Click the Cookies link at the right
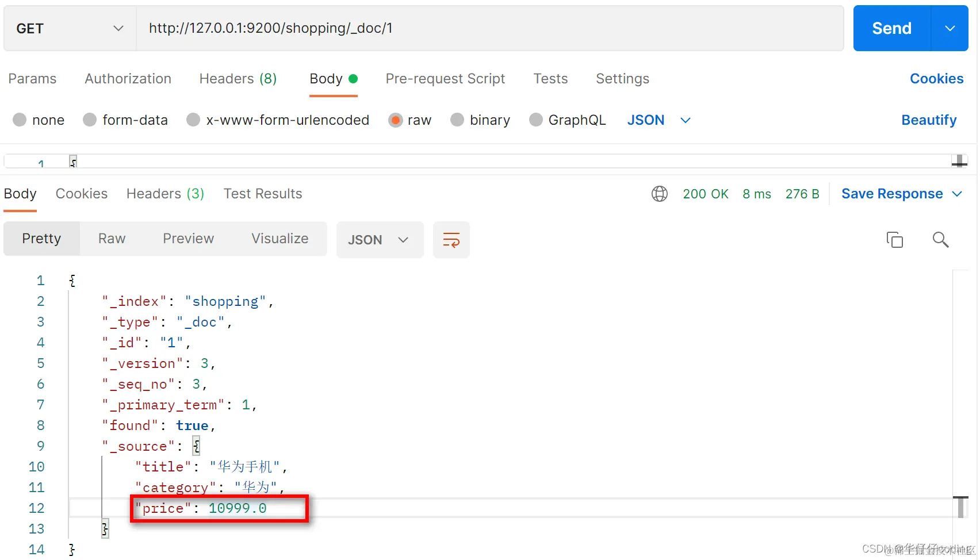 (936, 79)
